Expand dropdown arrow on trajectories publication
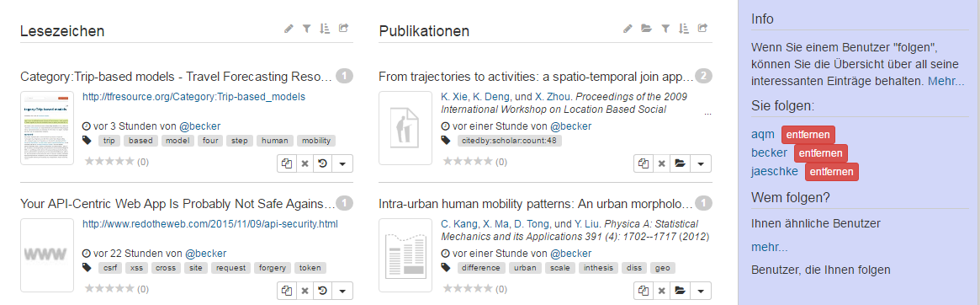The image size is (980, 305). [x=701, y=163]
